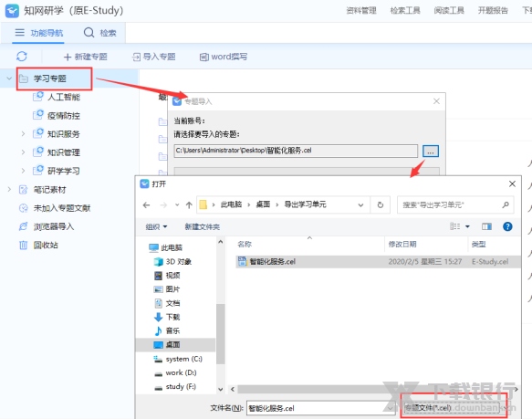
Task: Open 未加入专题文献 in the sidebar
Action: [62, 208]
